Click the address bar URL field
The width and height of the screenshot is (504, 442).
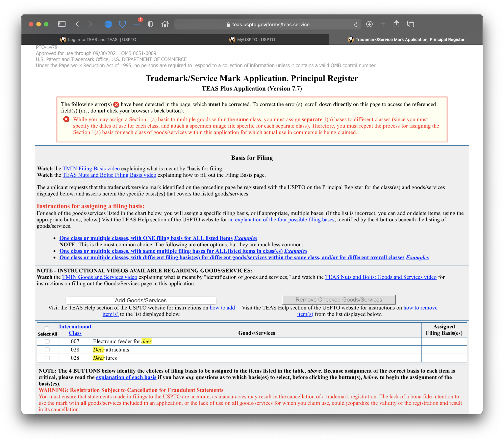point(268,24)
